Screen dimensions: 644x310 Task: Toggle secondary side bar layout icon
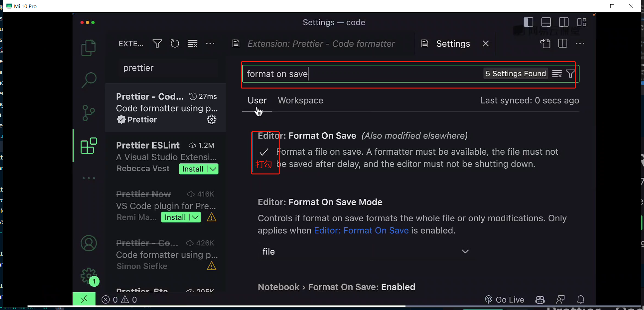click(563, 22)
